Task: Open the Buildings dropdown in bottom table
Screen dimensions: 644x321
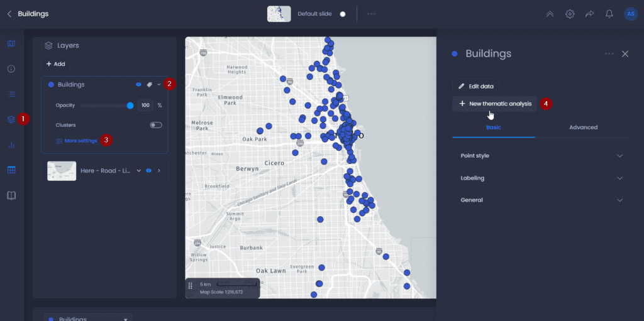Action: (88, 318)
